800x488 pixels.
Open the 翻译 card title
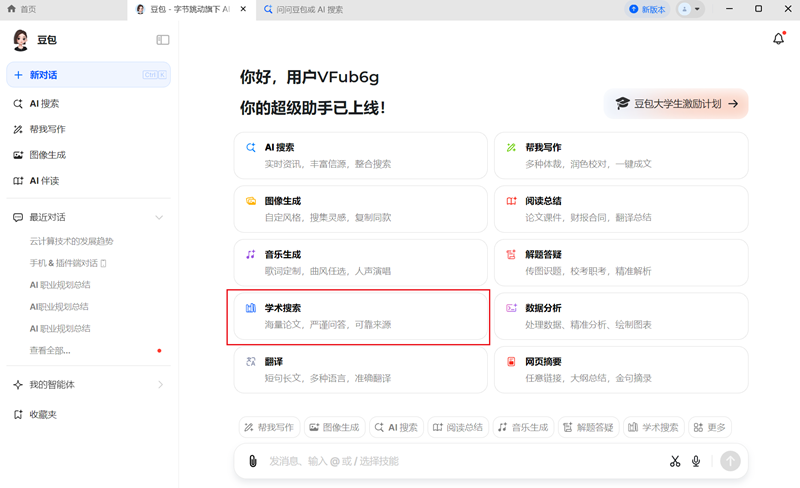[x=273, y=362]
